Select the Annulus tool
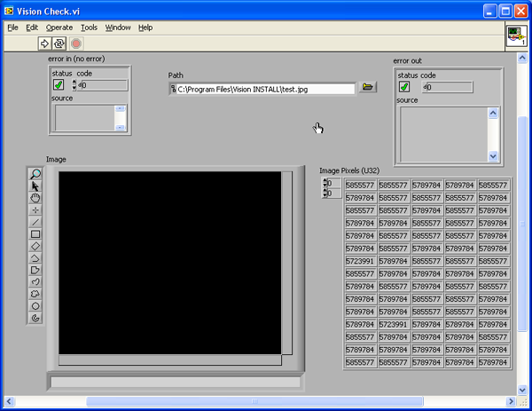Image resolution: width=532 pixels, height=411 pixels. pyautogui.click(x=35, y=318)
